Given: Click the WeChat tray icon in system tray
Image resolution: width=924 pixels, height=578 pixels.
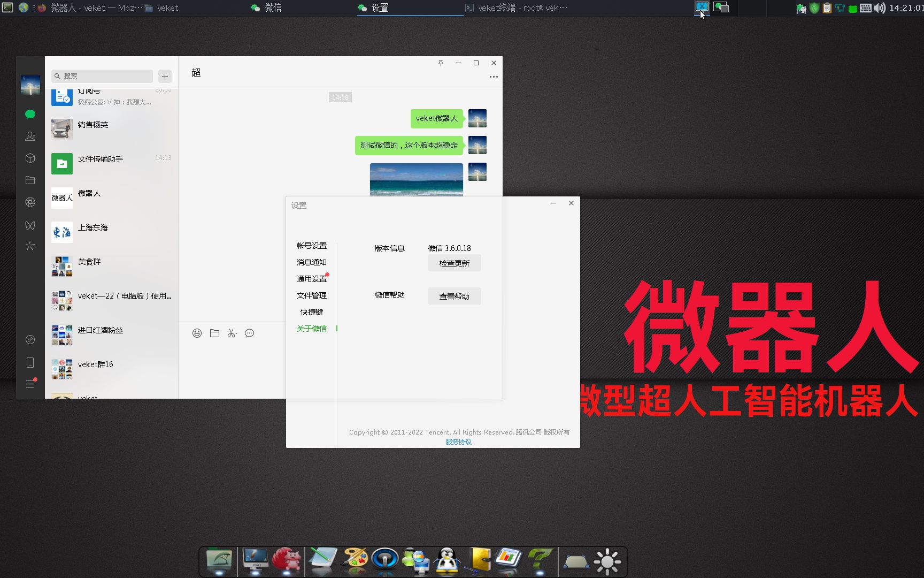Looking at the screenshot, I should [801, 8].
